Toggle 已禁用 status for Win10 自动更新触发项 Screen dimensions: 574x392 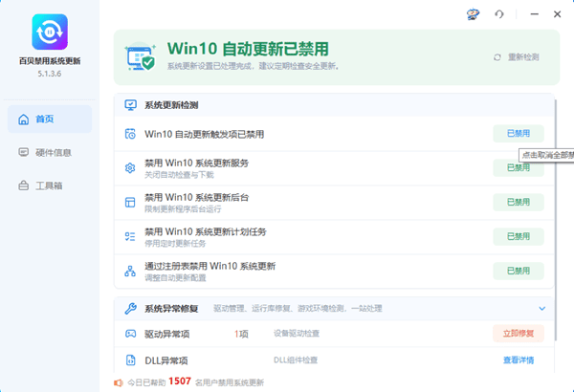coord(519,134)
